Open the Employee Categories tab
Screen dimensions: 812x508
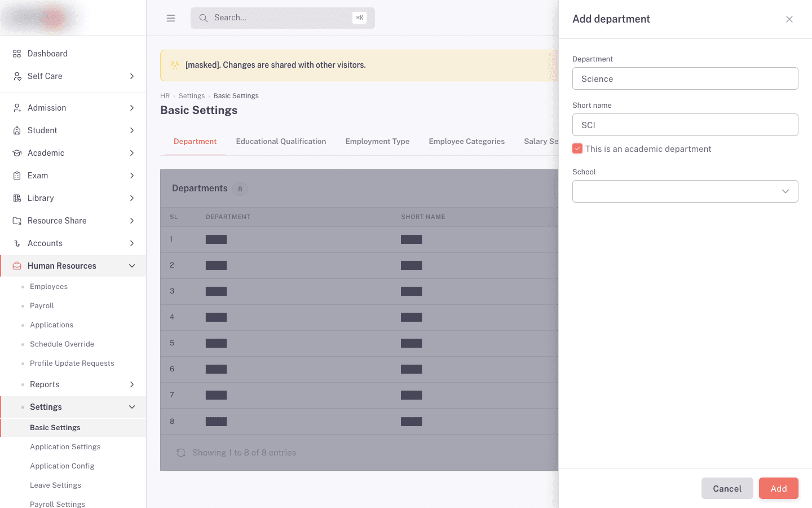click(x=466, y=142)
